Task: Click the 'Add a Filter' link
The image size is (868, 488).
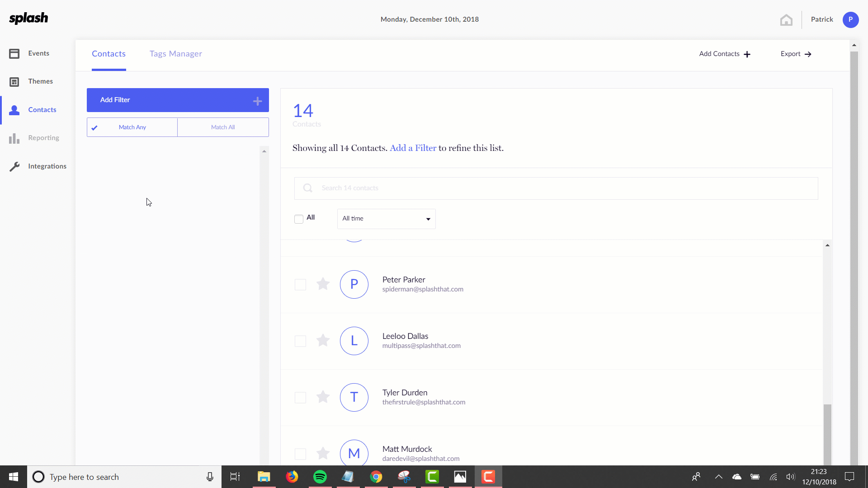Action: point(413,148)
